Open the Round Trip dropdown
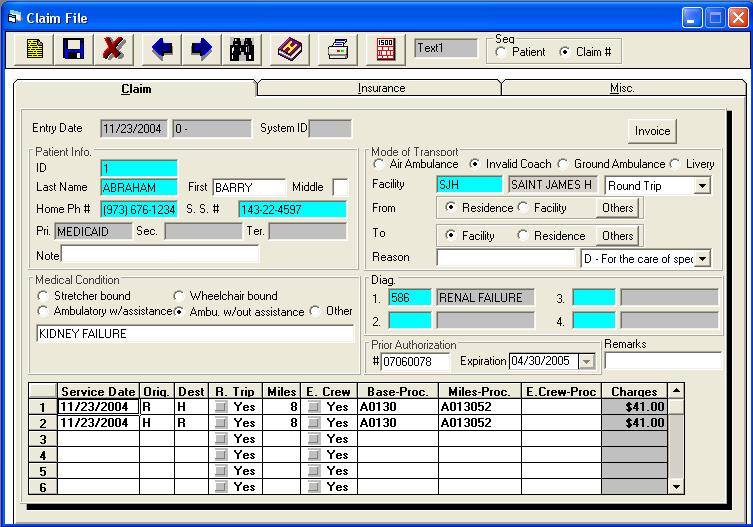 coord(702,185)
